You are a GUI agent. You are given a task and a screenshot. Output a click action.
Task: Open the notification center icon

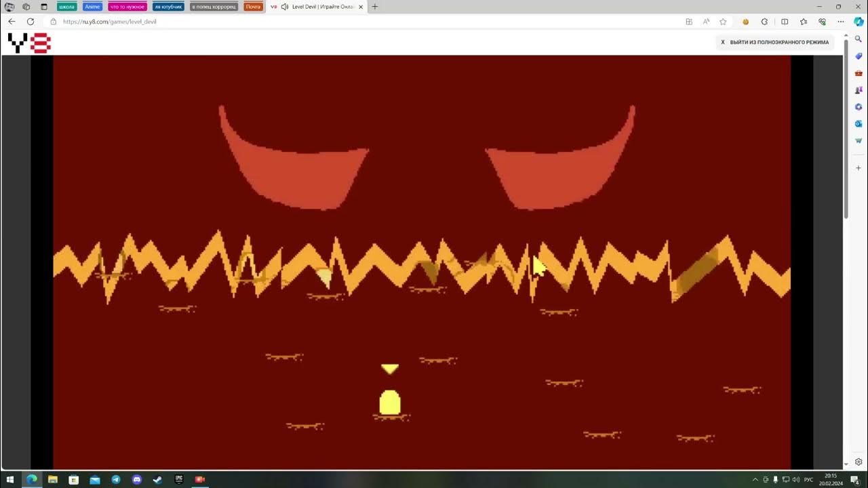(855, 480)
